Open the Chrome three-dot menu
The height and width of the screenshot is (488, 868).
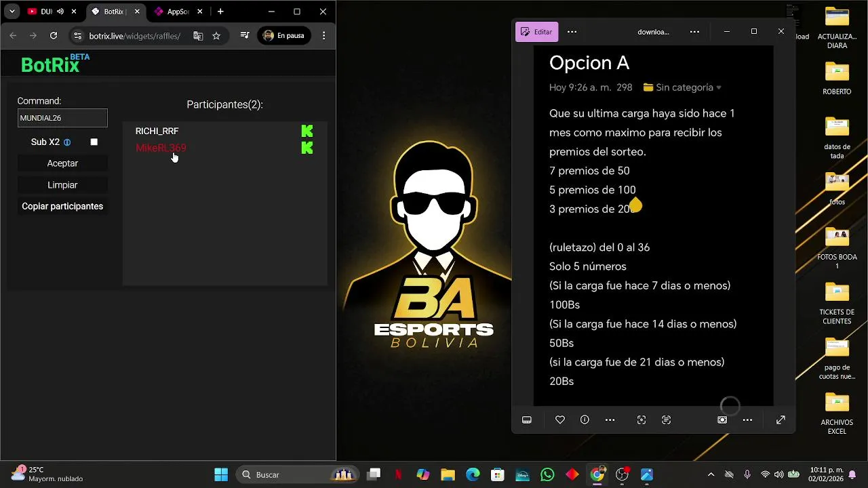[x=323, y=36]
